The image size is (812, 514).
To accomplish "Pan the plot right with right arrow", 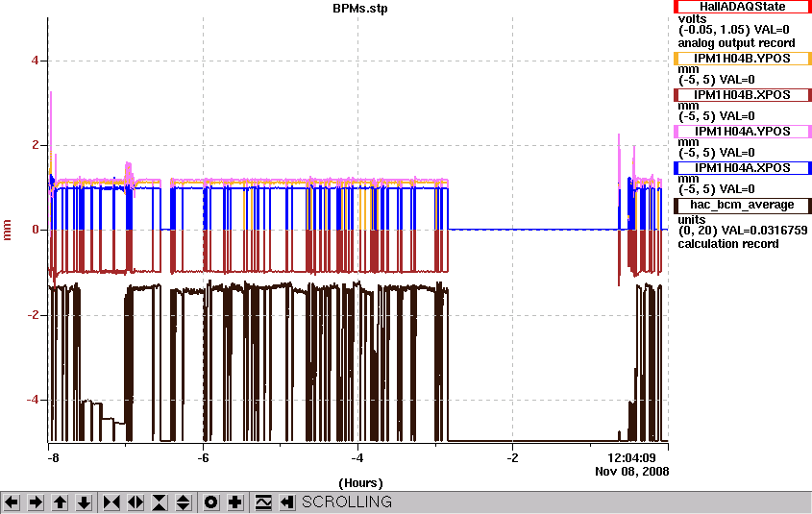I will [36, 502].
